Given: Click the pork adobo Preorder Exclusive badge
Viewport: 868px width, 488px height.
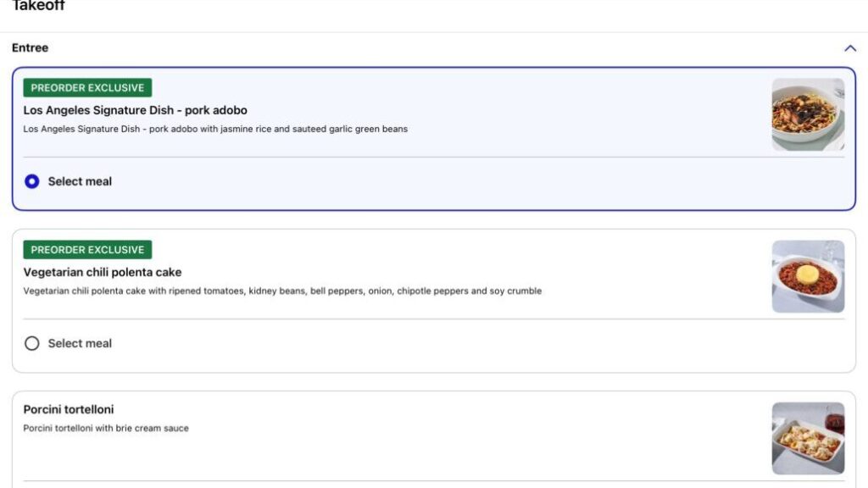Looking at the screenshot, I should [87, 88].
